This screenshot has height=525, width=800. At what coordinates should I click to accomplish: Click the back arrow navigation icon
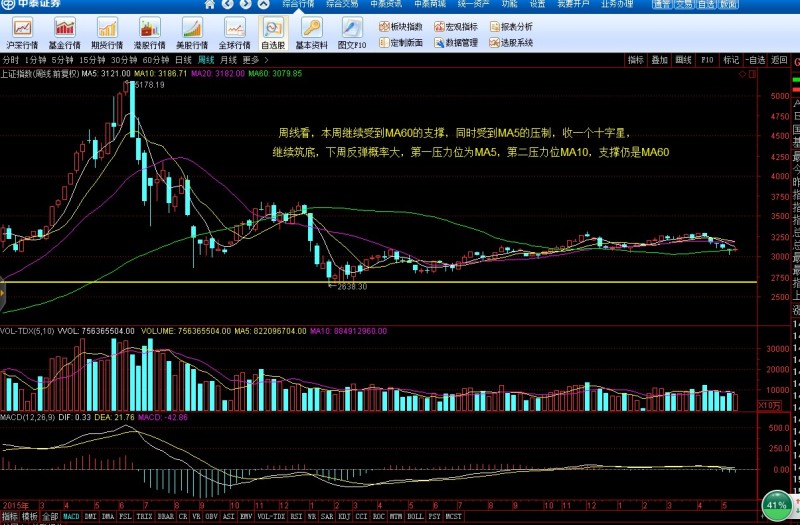tap(228, 4)
